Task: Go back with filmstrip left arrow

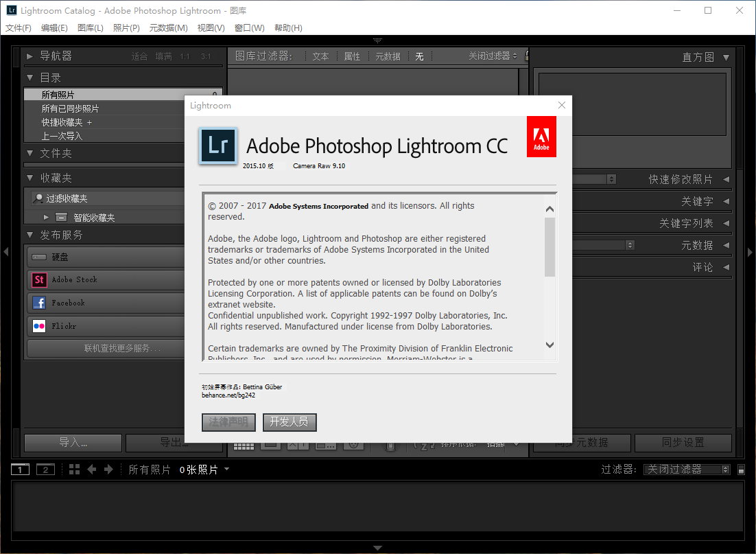Action: pyautogui.click(x=92, y=470)
